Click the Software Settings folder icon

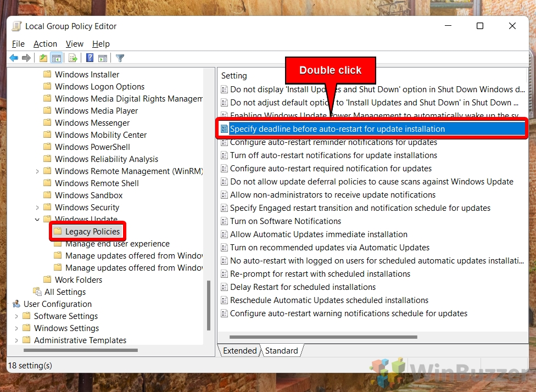[26, 316]
